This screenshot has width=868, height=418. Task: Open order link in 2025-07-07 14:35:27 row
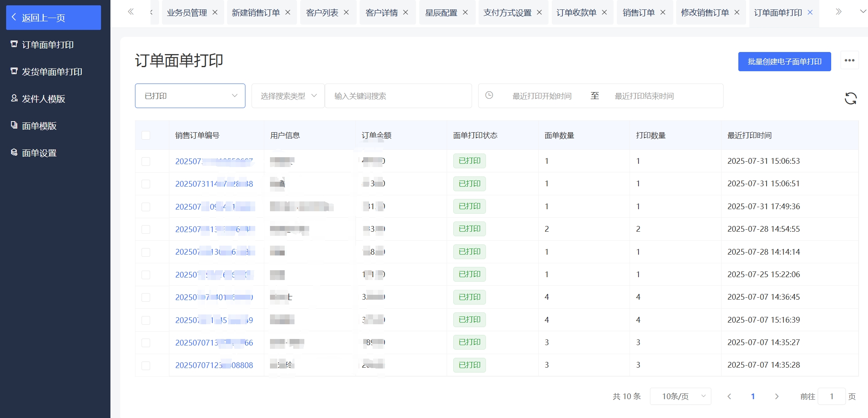coord(214,343)
